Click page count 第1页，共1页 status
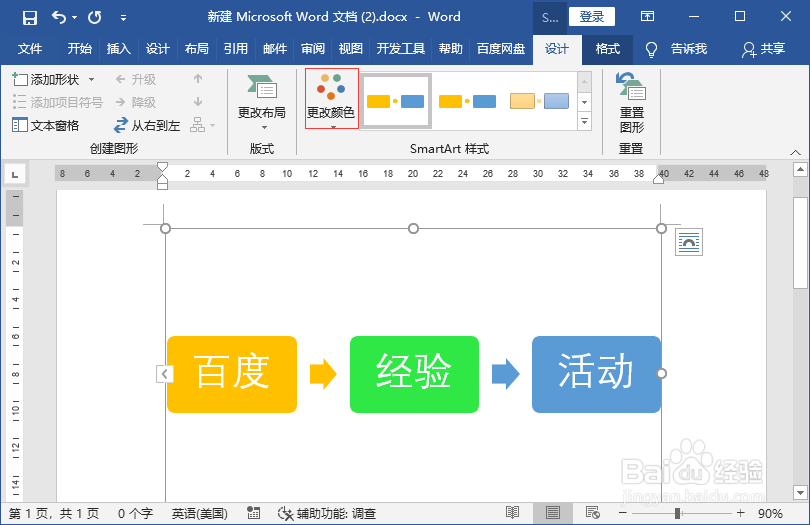The width and height of the screenshot is (810, 525). coord(54,513)
